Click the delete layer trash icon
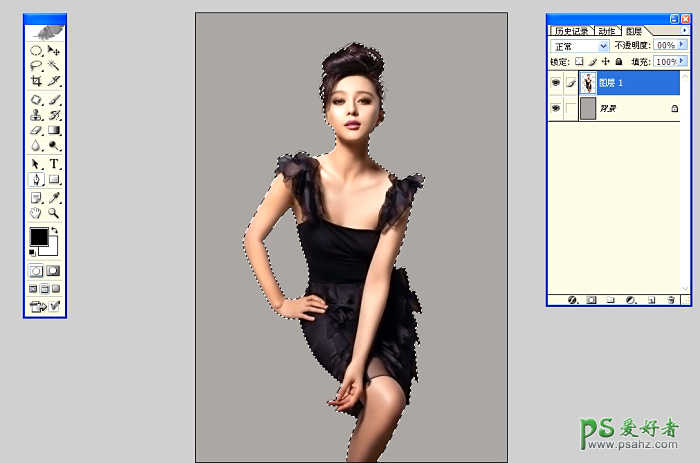 [672, 299]
